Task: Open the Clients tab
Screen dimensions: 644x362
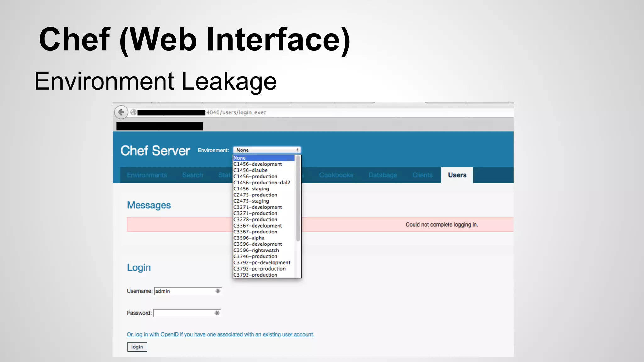Action: (422, 175)
